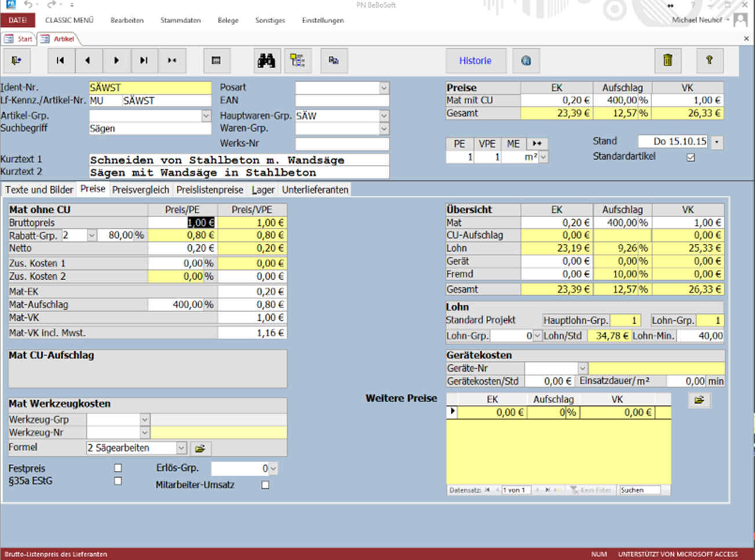
Task: Expand the Hauptwaren-Grp. dropdown
Action: tap(384, 116)
